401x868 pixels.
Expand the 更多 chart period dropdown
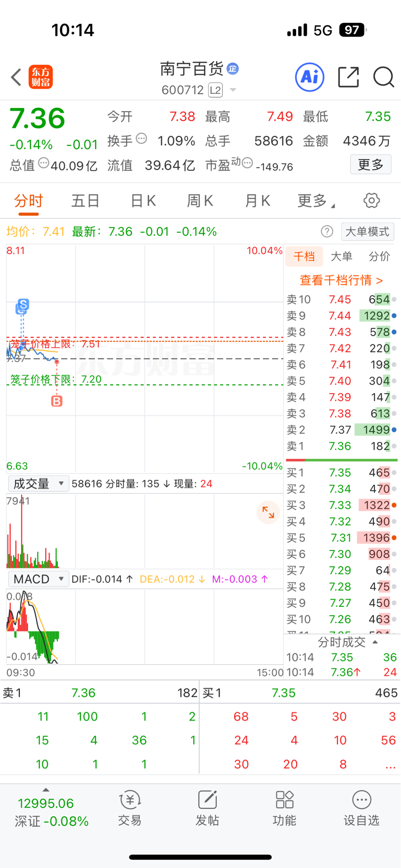coord(316,201)
